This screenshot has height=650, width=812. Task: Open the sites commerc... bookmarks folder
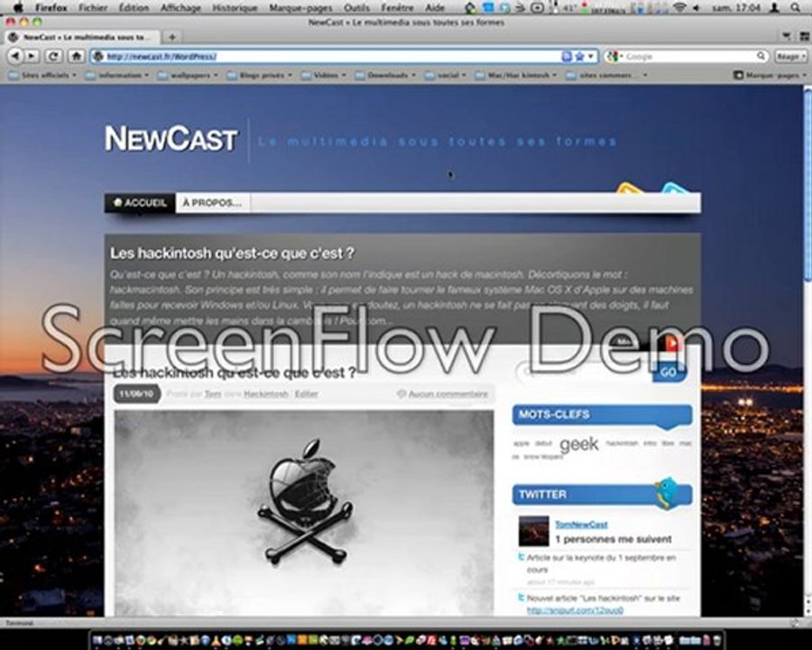[607, 75]
